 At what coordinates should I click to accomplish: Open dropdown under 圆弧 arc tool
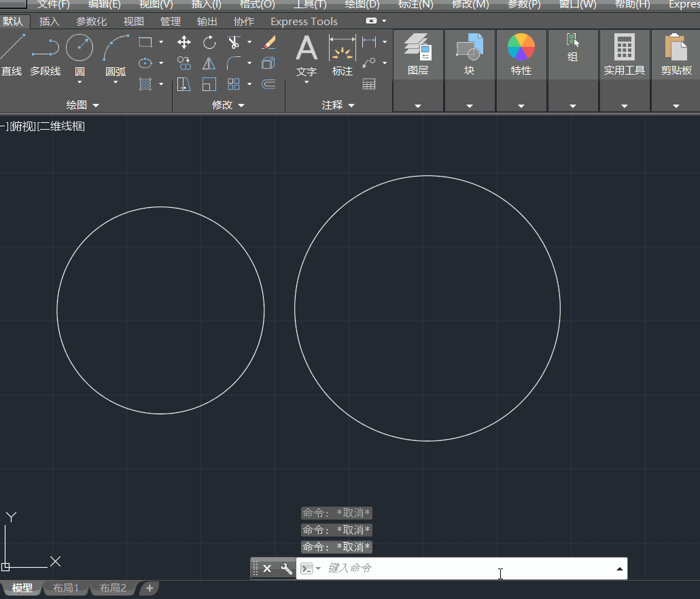(x=116, y=82)
